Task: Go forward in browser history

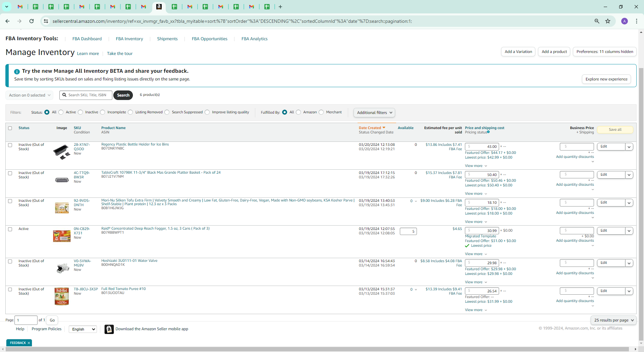Action: 19,21
